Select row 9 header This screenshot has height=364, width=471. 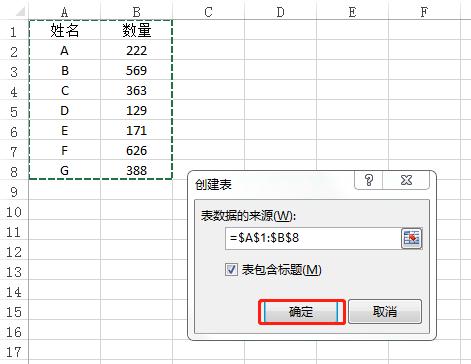(14, 191)
